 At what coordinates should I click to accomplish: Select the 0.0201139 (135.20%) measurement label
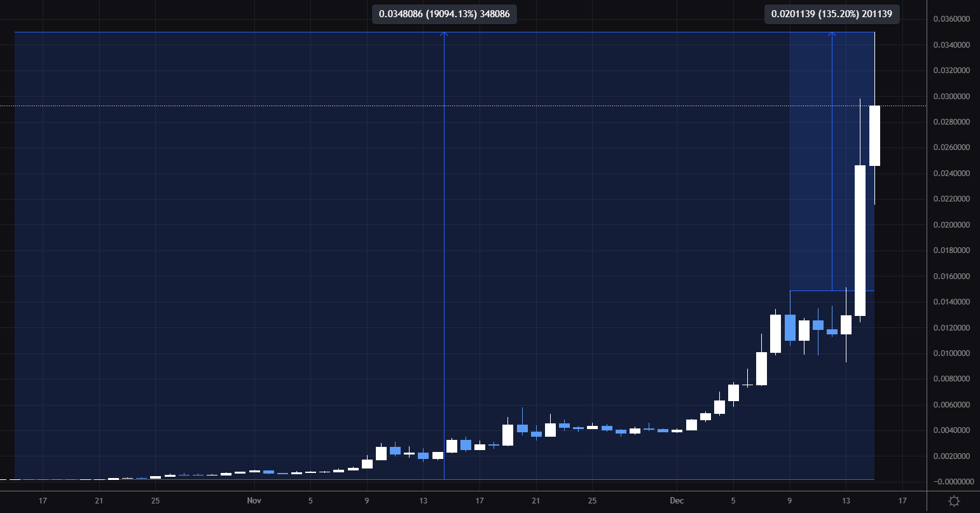832,13
